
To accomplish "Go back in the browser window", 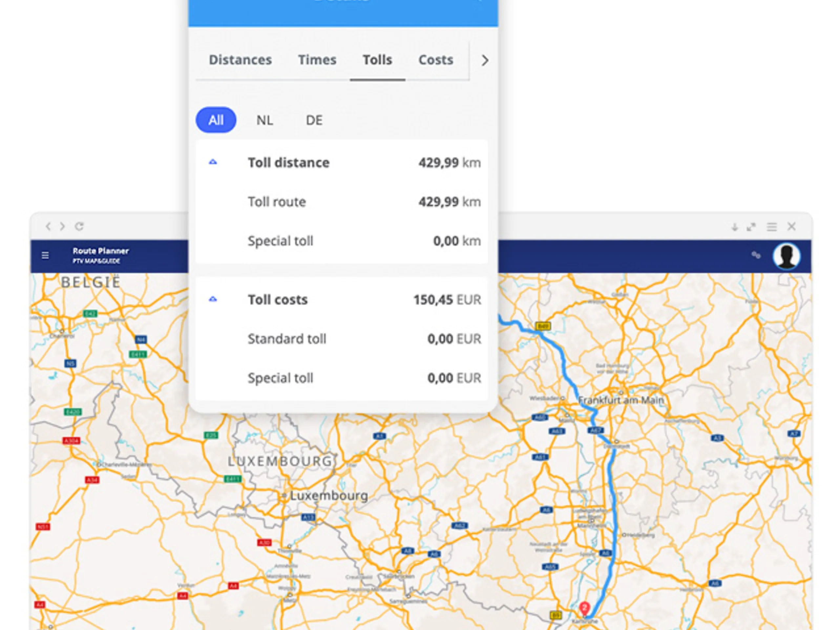I will 48,226.
